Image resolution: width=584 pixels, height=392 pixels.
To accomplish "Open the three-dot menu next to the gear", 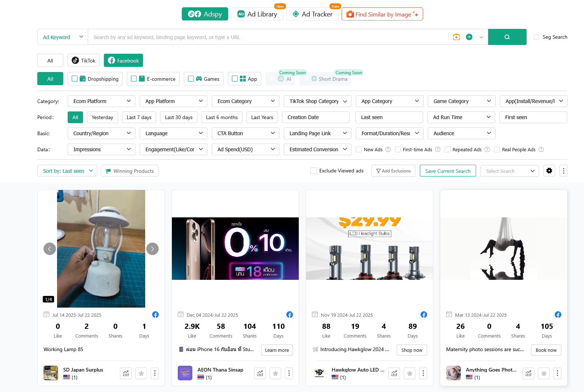I will (x=564, y=171).
